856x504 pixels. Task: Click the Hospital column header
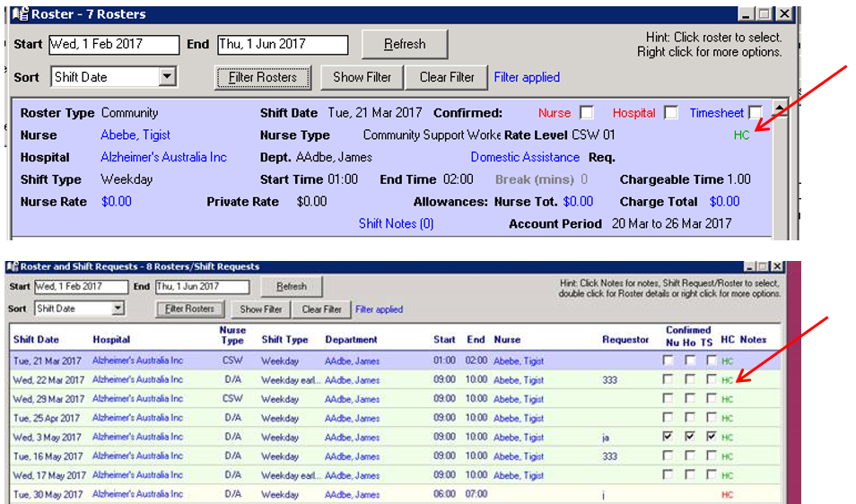tap(111, 339)
